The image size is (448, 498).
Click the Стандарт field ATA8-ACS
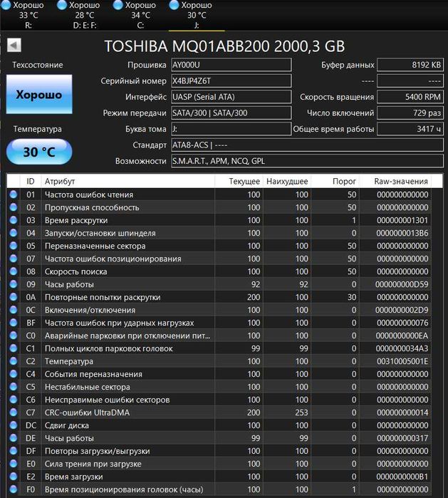(x=308, y=145)
